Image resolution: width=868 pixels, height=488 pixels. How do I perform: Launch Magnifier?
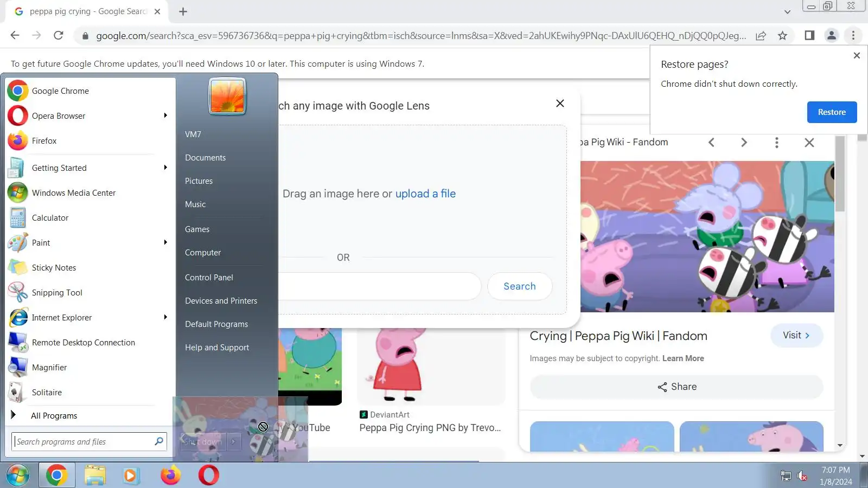(x=90, y=368)
